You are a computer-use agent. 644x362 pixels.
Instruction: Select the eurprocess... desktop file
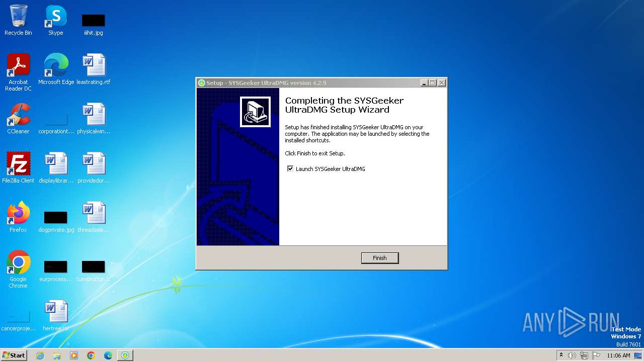(56, 270)
